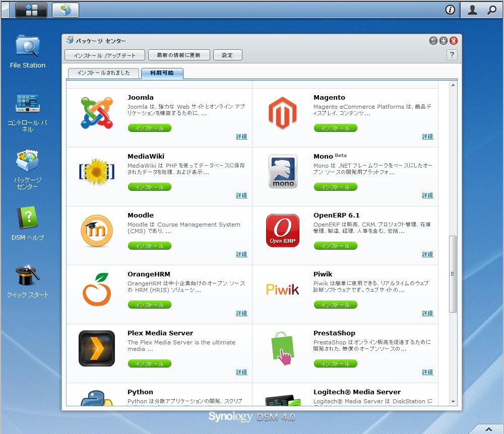This screenshot has width=504, height=434.
Task: Click the package list scrollbar thumb
Action: pyautogui.click(x=453, y=274)
